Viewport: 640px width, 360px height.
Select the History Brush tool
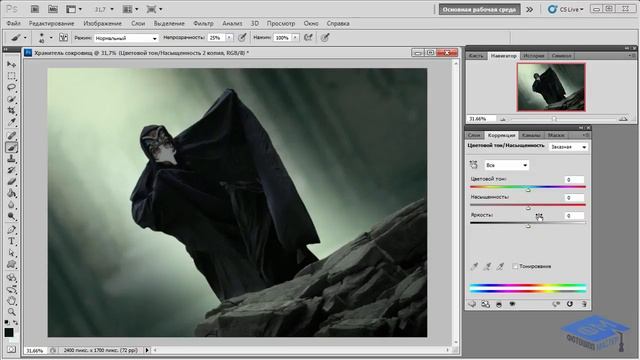pos(11,170)
